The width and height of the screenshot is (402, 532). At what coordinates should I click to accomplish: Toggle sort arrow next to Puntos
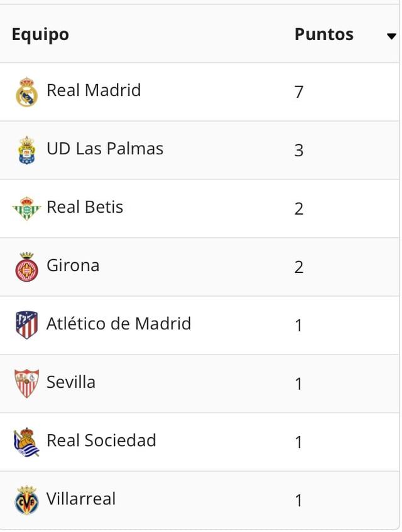pos(391,36)
